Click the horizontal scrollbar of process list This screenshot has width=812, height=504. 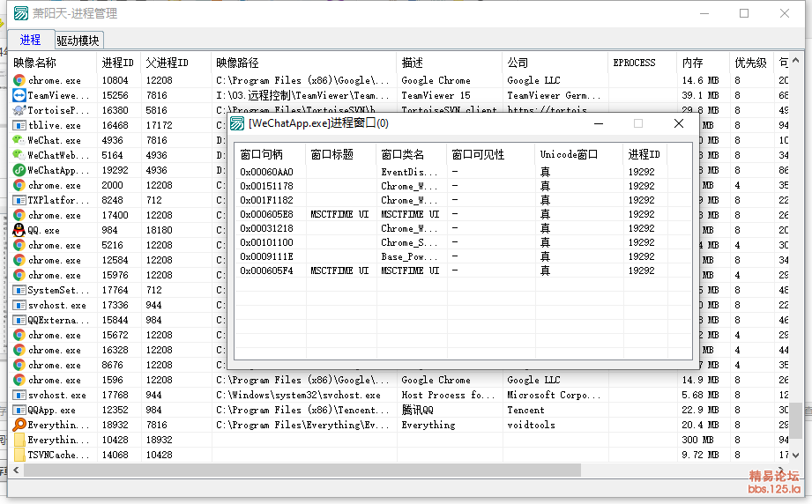click(x=353, y=471)
